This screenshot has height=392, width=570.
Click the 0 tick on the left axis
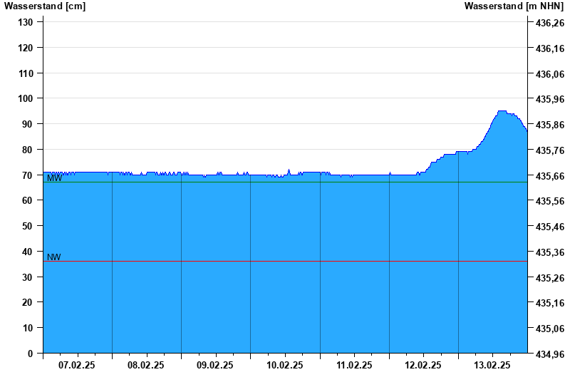pos(30,353)
